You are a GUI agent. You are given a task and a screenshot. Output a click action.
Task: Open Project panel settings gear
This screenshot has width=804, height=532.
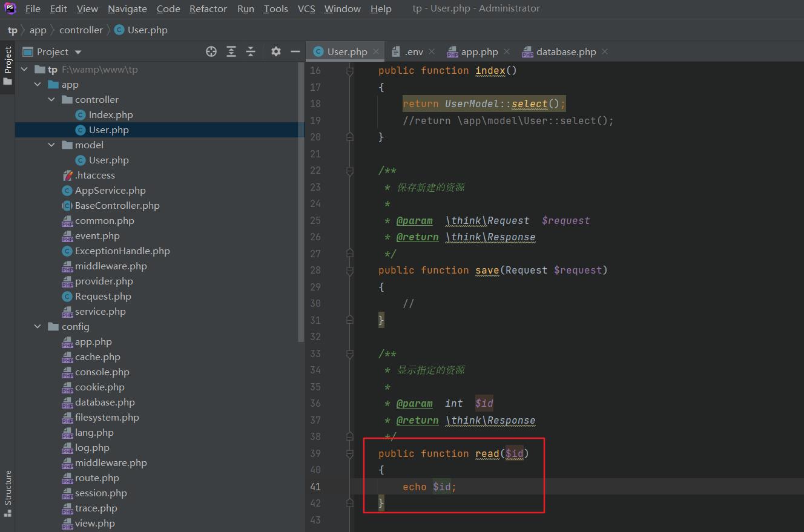click(276, 51)
